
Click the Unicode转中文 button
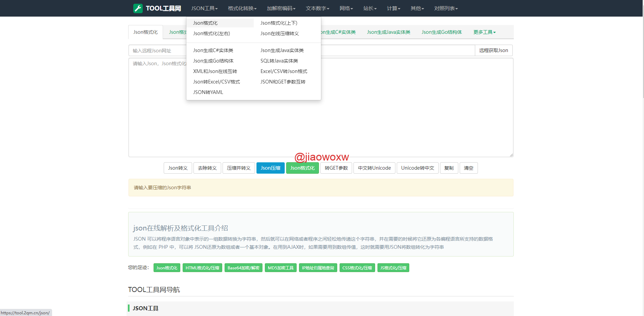[x=418, y=168]
